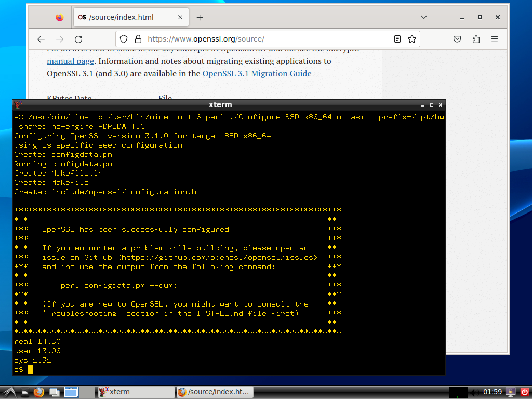Toggle reader view in the address bar
Viewport: 532px width, 399px height.
pos(397,39)
